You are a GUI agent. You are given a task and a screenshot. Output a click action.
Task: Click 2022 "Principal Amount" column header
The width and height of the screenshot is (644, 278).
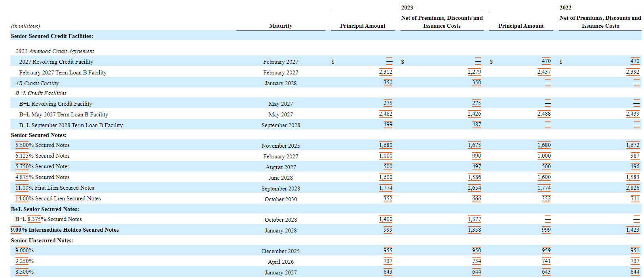(x=521, y=26)
